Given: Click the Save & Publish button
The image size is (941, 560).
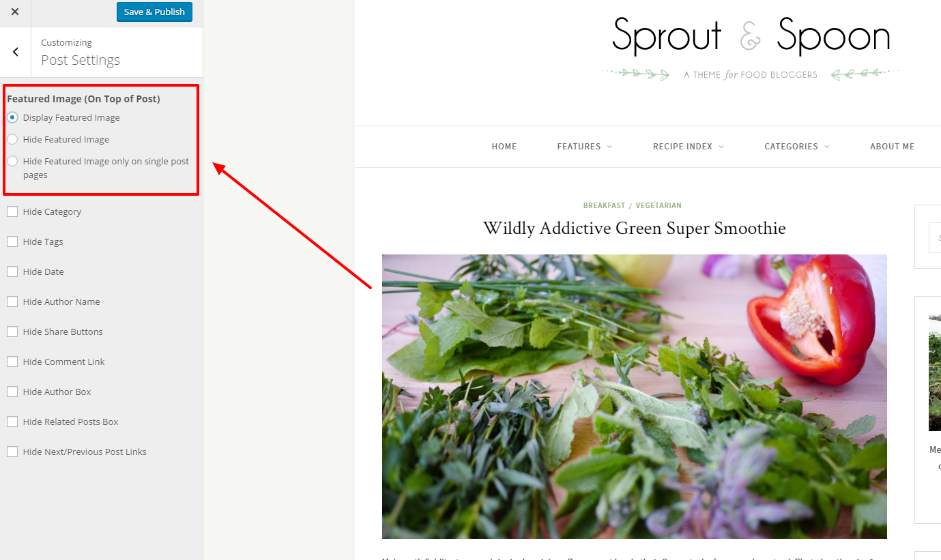Looking at the screenshot, I should point(154,12).
